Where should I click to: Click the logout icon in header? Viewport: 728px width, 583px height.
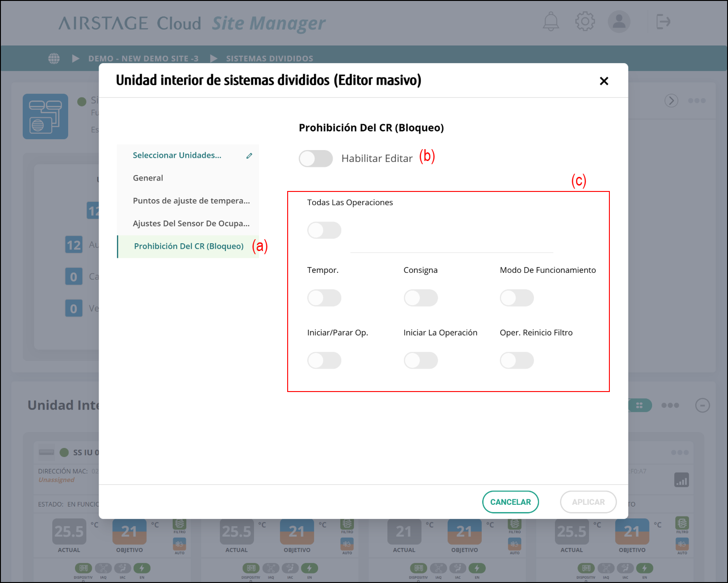663,21
